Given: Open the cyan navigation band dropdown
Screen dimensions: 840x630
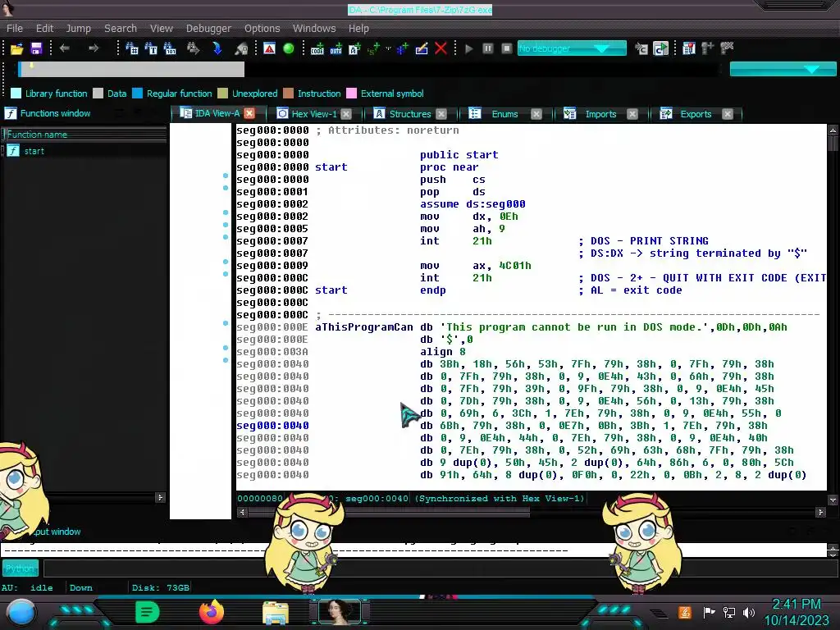Looking at the screenshot, I should click(x=783, y=69).
